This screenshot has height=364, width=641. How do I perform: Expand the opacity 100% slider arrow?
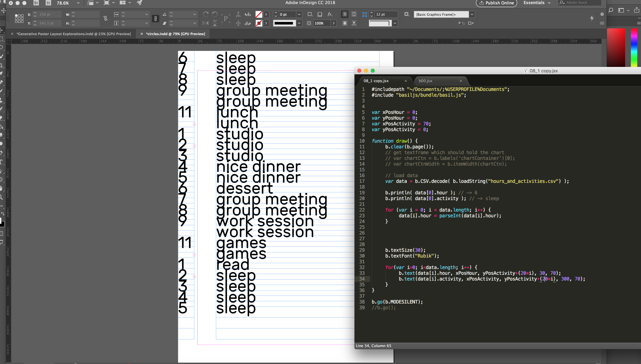[x=334, y=23]
